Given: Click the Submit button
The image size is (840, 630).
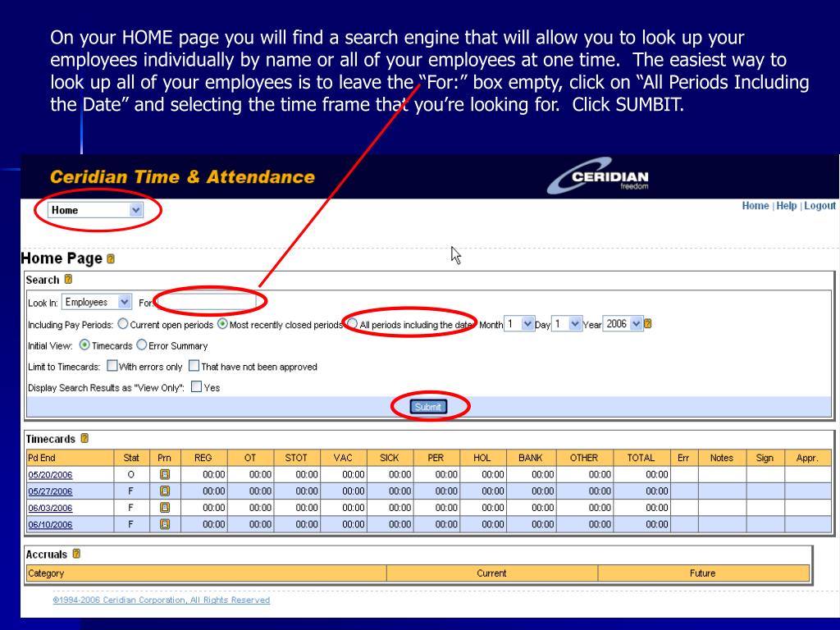Looking at the screenshot, I should coord(428,407).
